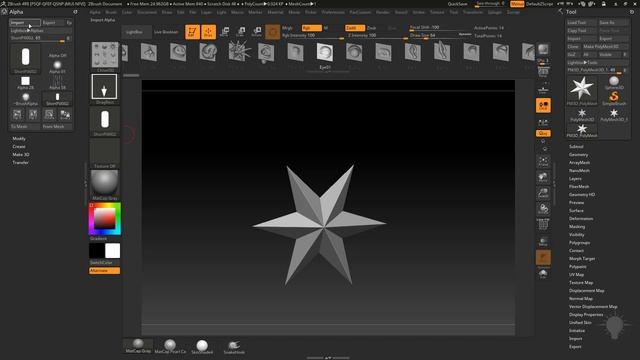Select the Rotate transform mode icon
Image resolution: width=640 pixels, height=360 pixels.
[257, 31]
